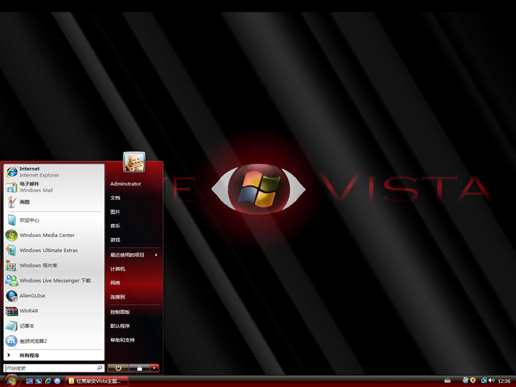
Task: Click the Start menu search field
Action: pos(54,368)
